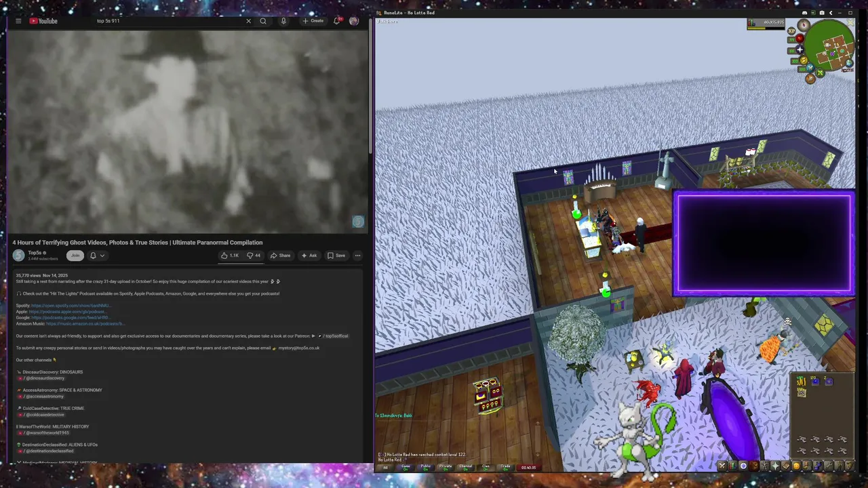Select the Trade chat tab
The width and height of the screenshot is (868, 488).
505,467
